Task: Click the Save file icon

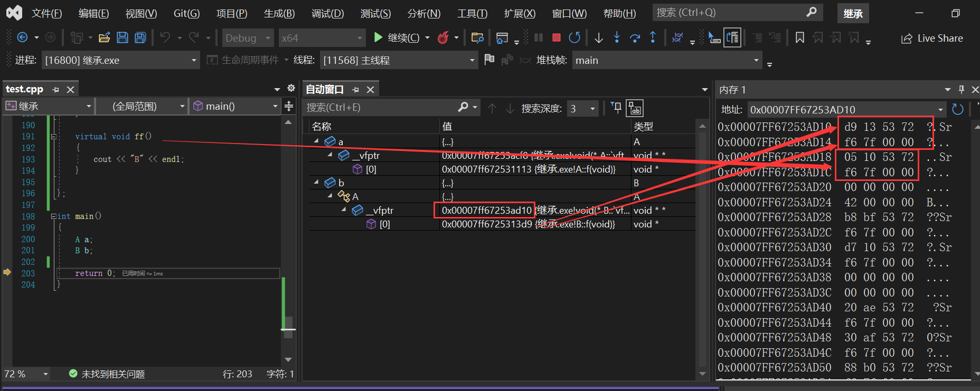Action: [123, 37]
